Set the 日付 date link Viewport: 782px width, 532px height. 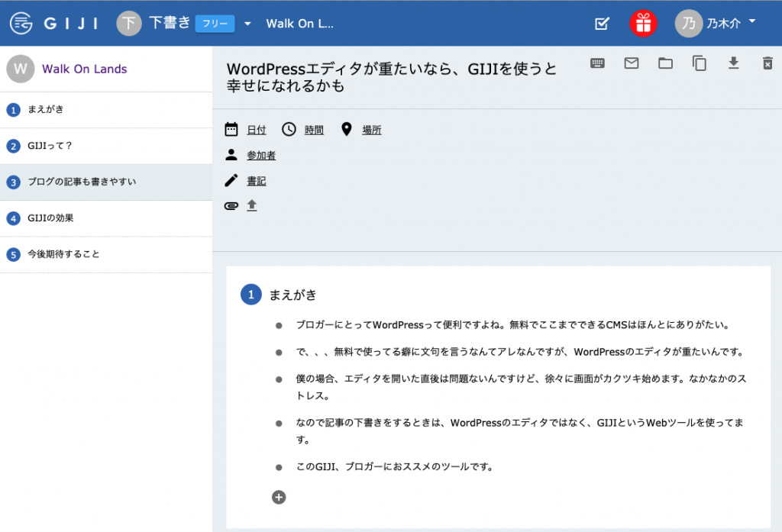coord(257,130)
